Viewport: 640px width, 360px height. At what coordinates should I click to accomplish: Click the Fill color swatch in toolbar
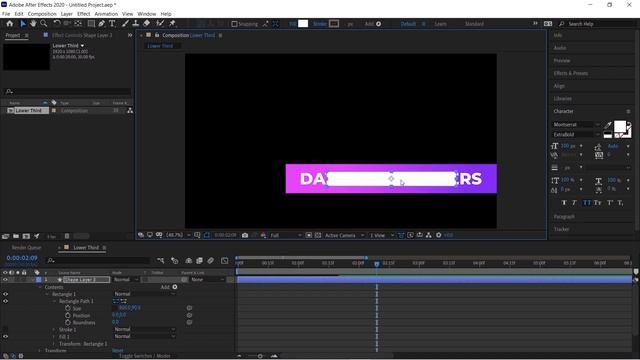click(303, 24)
